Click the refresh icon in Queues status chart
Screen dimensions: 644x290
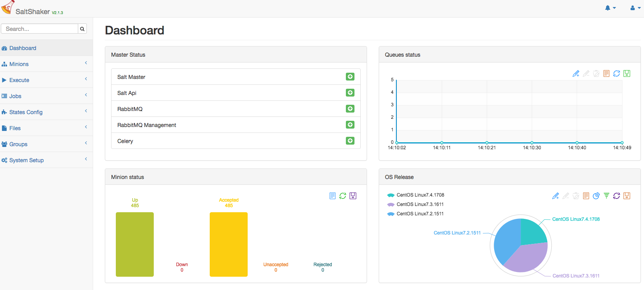(x=617, y=73)
